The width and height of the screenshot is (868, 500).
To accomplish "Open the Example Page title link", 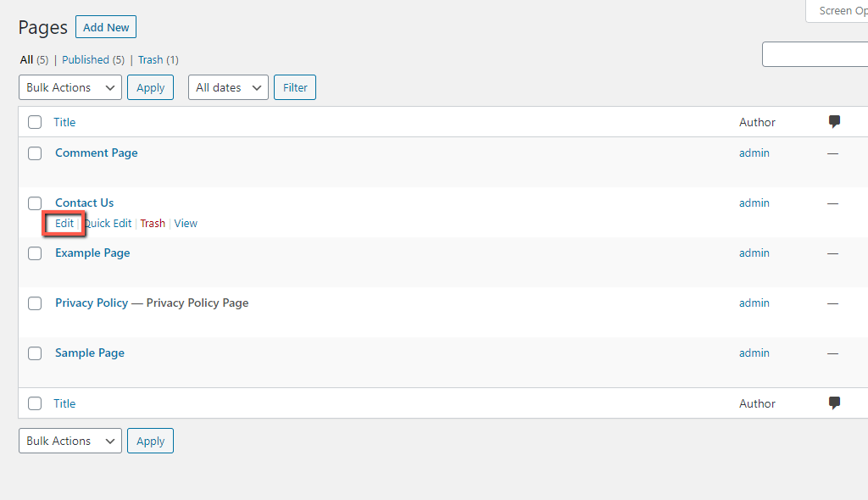I will [92, 253].
